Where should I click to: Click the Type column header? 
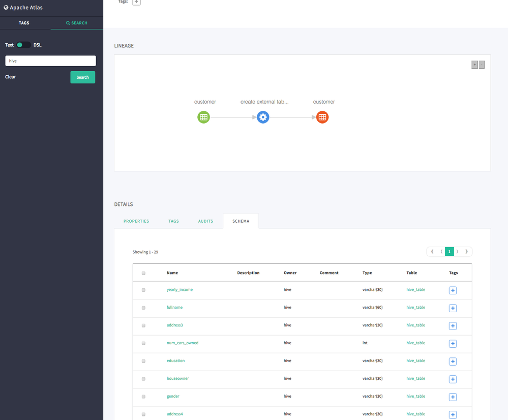[x=367, y=273]
